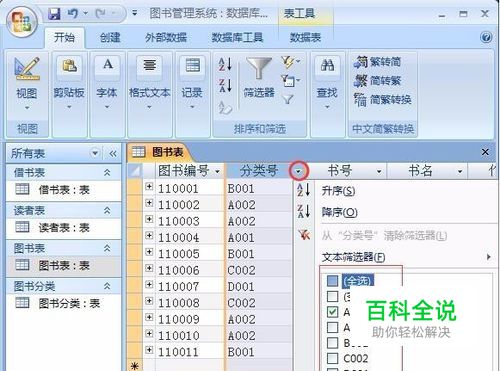Clear all sorts with ribbon eraser icon
The height and width of the screenshot is (371, 500).
pos(225,107)
